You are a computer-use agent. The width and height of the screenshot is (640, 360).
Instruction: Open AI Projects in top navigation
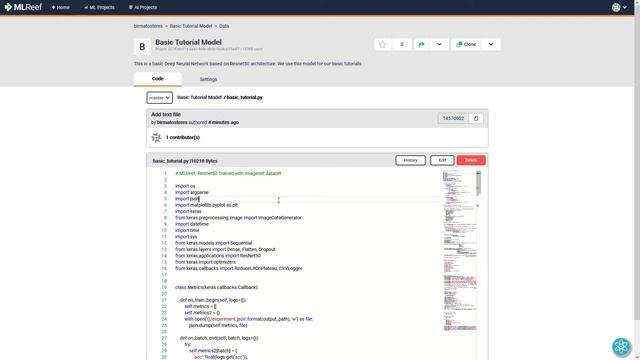click(143, 7)
